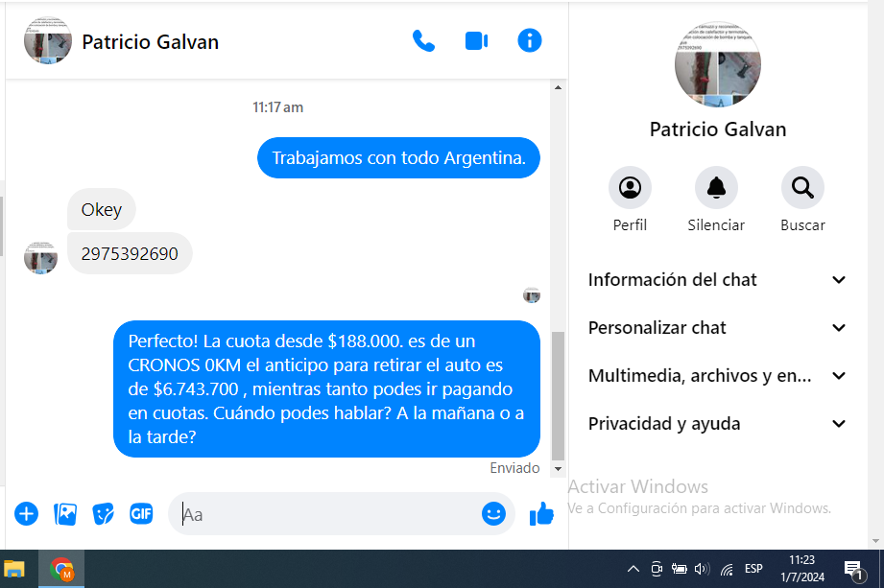Click the Aa message input field
This screenshot has width=884, height=588.
pyautogui.click(x=326, y=515)
